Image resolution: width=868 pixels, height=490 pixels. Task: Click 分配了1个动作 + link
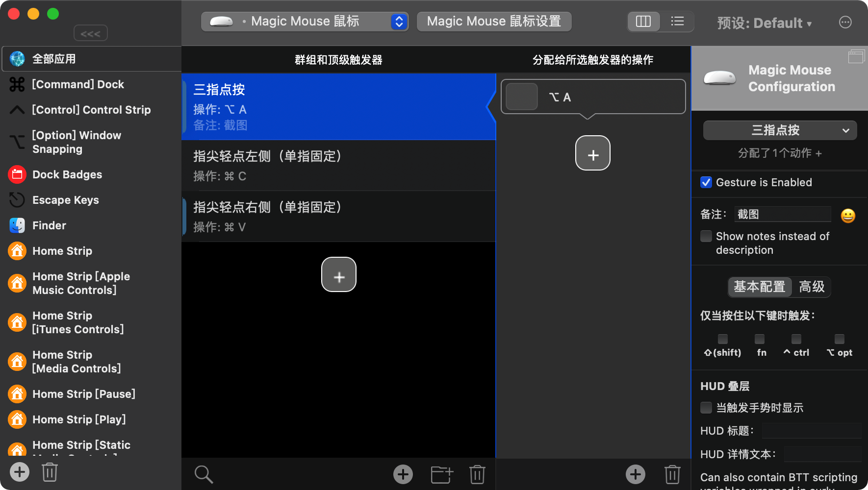780,153
